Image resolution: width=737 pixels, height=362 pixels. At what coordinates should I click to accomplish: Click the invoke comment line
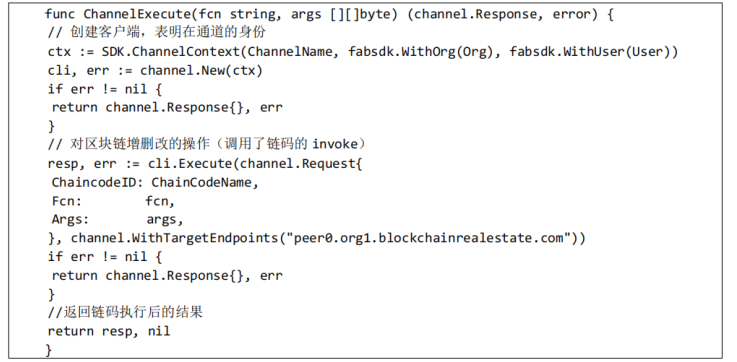(206, 144)
